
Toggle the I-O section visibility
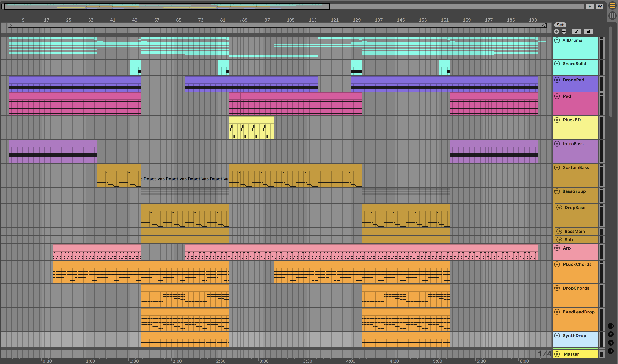[611, 326]
